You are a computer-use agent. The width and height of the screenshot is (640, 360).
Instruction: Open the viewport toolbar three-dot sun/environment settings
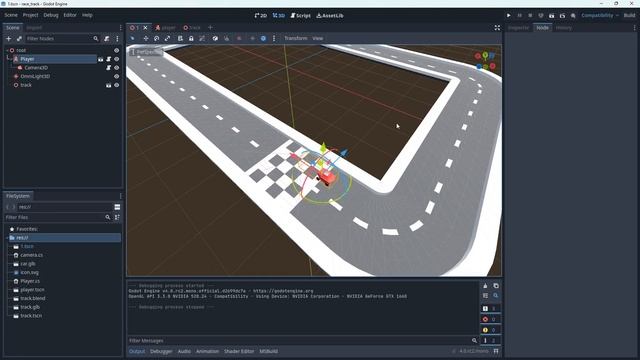pos(274,38)
